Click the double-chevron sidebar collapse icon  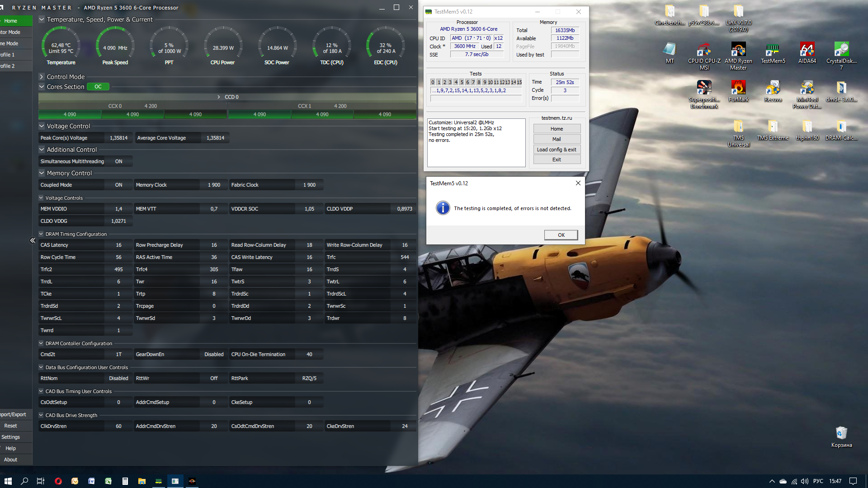(x=33, y=240)
